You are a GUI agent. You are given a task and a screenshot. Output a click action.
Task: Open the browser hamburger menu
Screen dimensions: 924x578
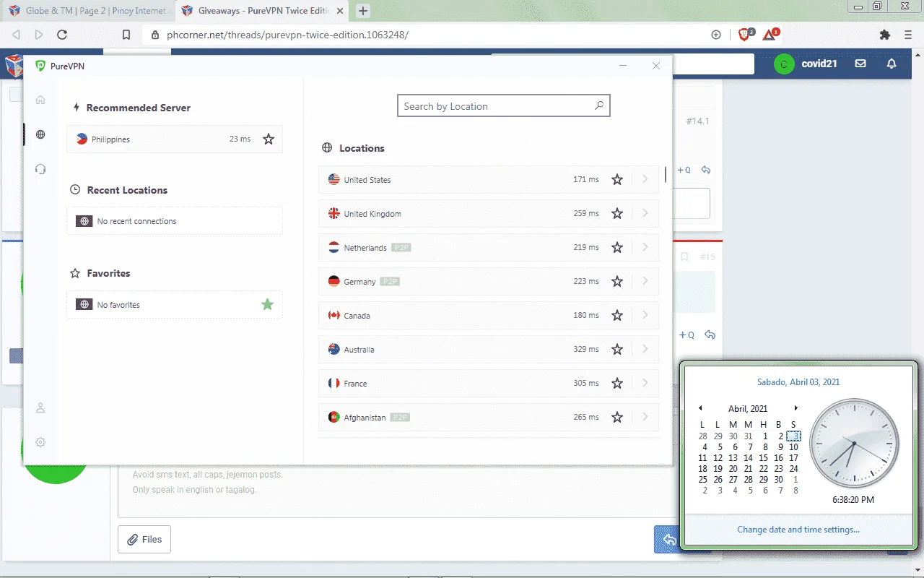click(x=908, y=35)
